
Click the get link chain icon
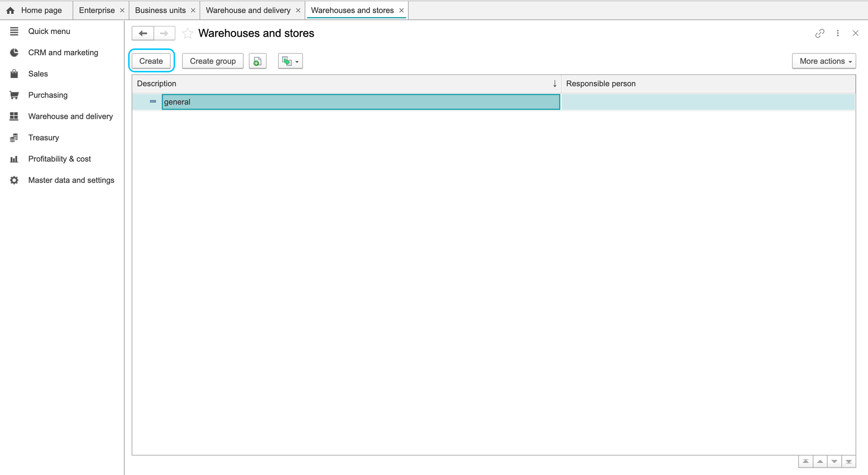tap(819, 33)
